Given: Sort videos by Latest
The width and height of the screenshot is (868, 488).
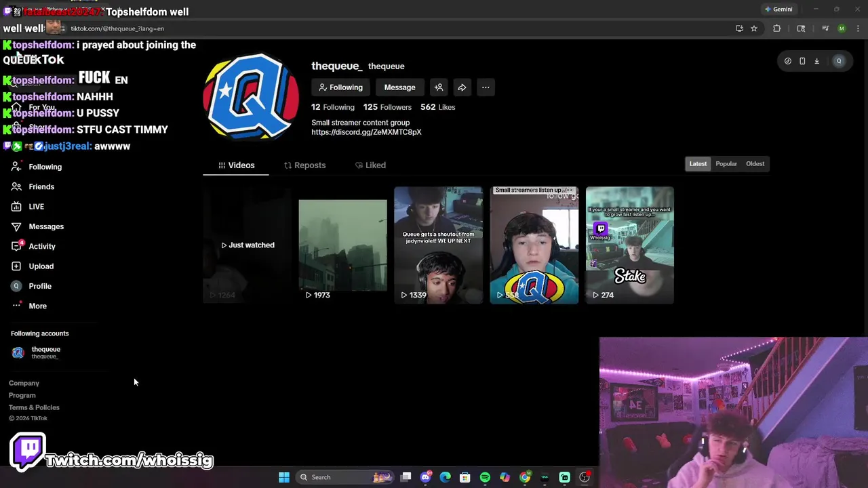Looking at the screenshot, I should pyautogui.click(x=698, y=164).
